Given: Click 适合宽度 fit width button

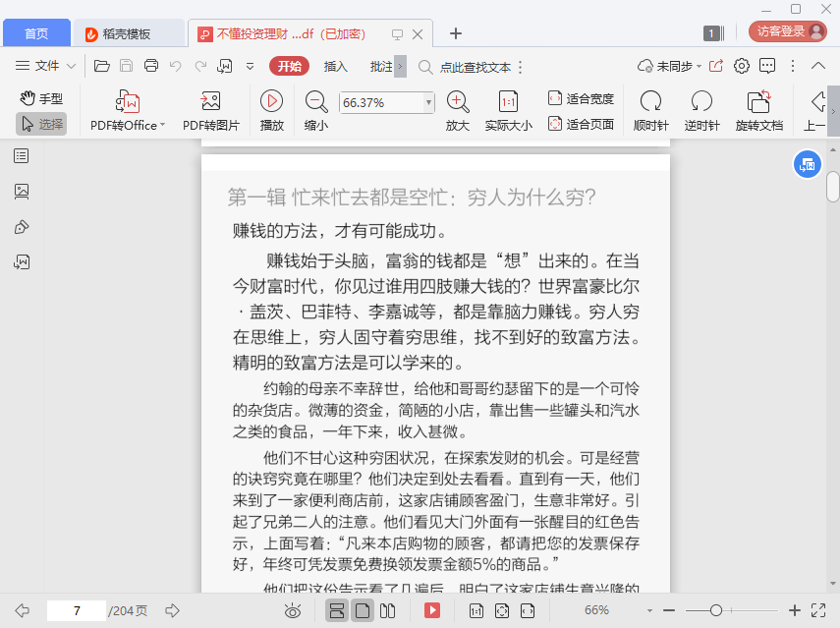Looking at the screenshot, I should click(581, 98).
